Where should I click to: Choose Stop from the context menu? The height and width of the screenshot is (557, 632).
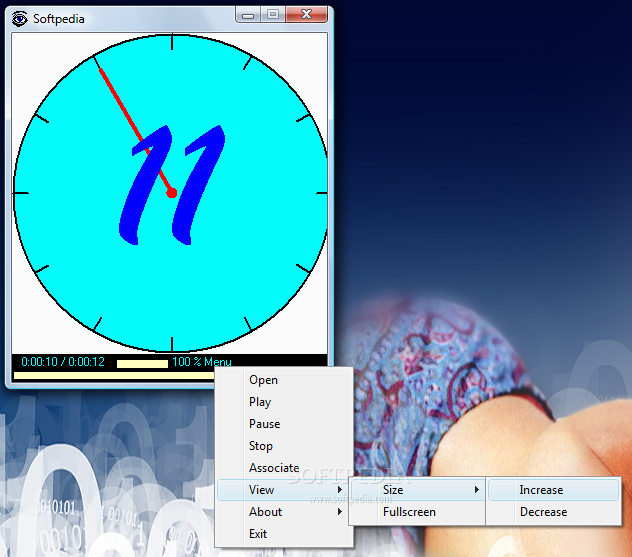pyautogui.click(x=284, y=446)
